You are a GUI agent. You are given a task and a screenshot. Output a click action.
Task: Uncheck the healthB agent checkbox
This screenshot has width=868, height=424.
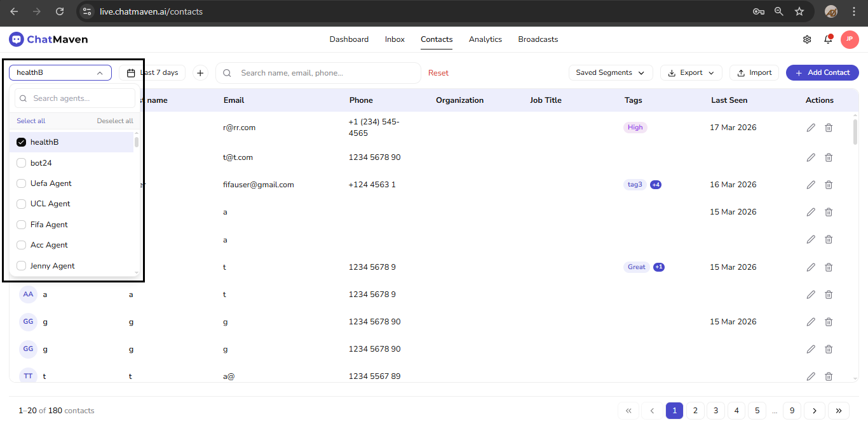click(21, 142)
